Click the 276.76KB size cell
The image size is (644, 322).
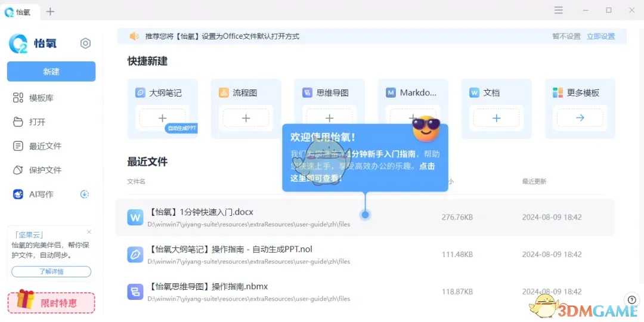[x=457, y=217]
